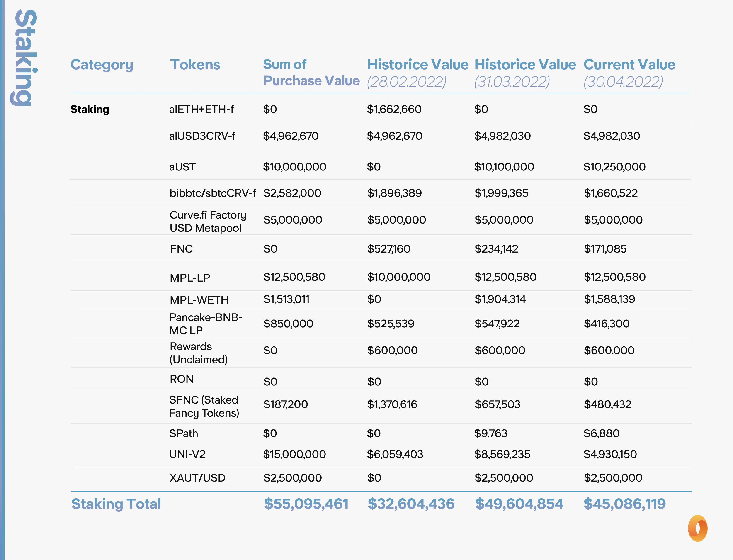Screen dimensions: 733x560
Task: Select SFNC (Staked Fancy Tokens) name
Action: pyautogui.click(x=204, y=406)
